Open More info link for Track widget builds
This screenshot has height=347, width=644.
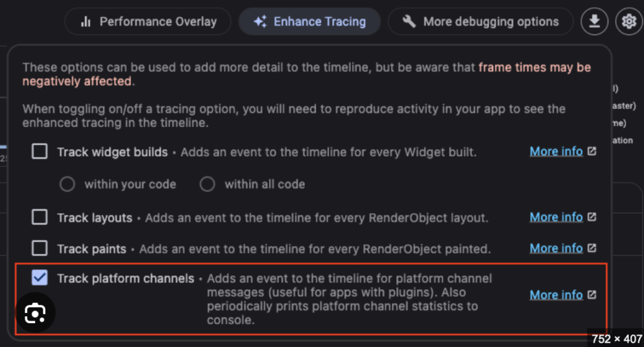[556, 151]
